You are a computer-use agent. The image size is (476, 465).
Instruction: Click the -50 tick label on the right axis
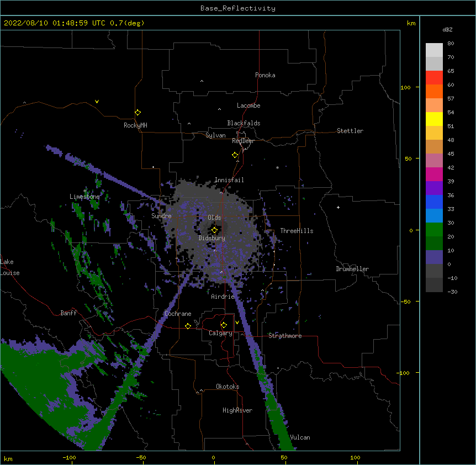click(x=405, y=302)
